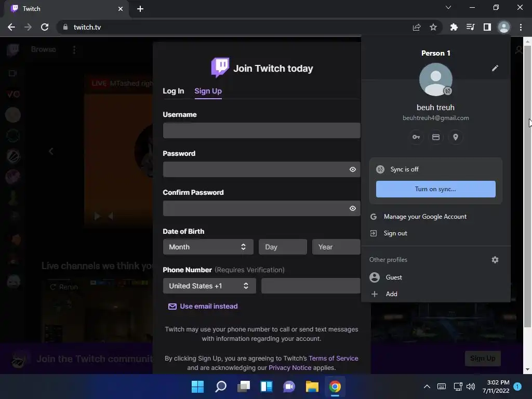Select the Sign Up tab

208,91
